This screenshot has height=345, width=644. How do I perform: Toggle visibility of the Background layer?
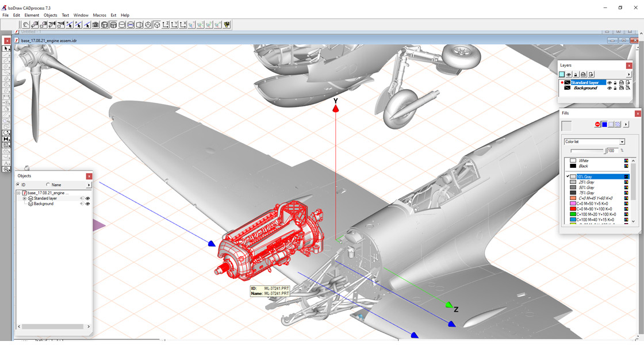(609, 88)
